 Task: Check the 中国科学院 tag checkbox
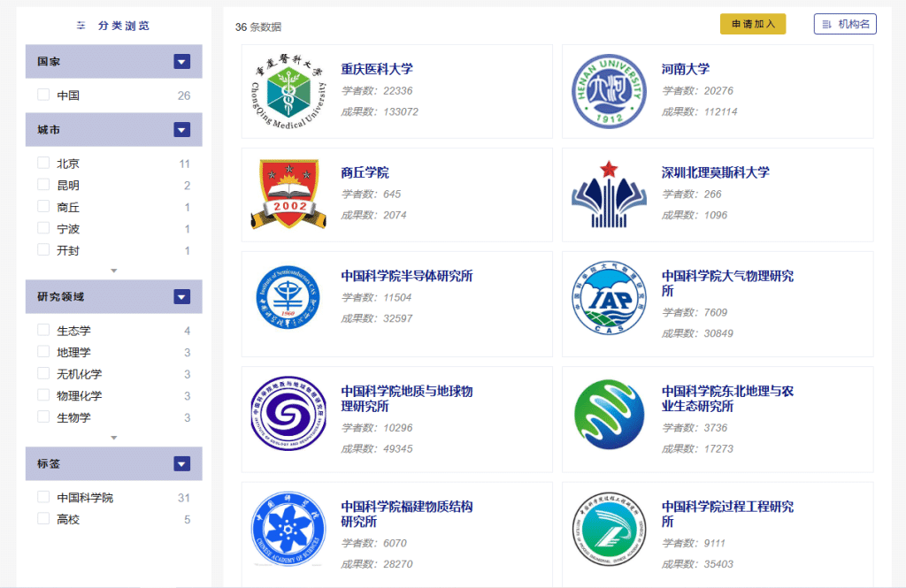pos(43,497)
